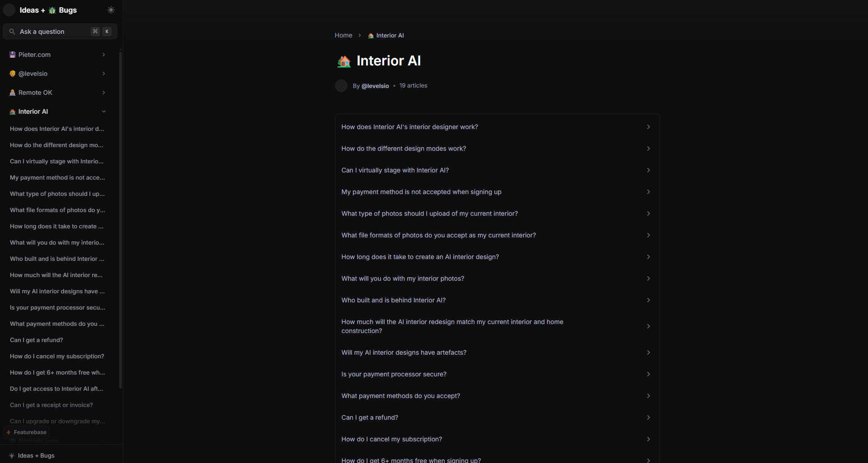Click the house icon in the breadcrumb
The height and width of the screenshot is (463, 868).
tap(371, 36)
